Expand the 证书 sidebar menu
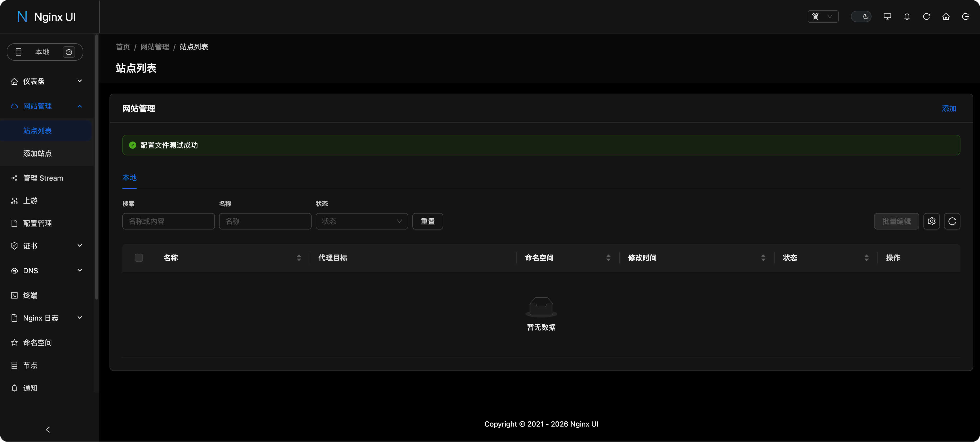This screenshot has height=442, width=980. pyautogui.click(x=46, y=246)
